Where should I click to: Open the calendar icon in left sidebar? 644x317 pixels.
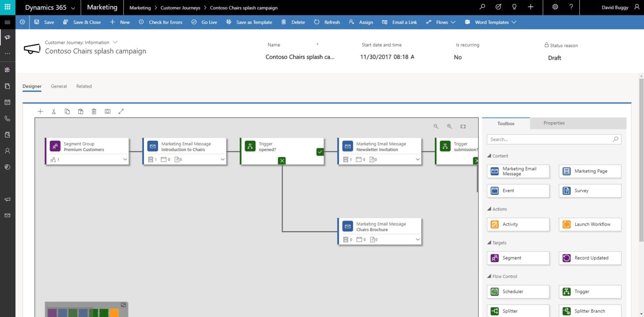click(x=7, y=102)
